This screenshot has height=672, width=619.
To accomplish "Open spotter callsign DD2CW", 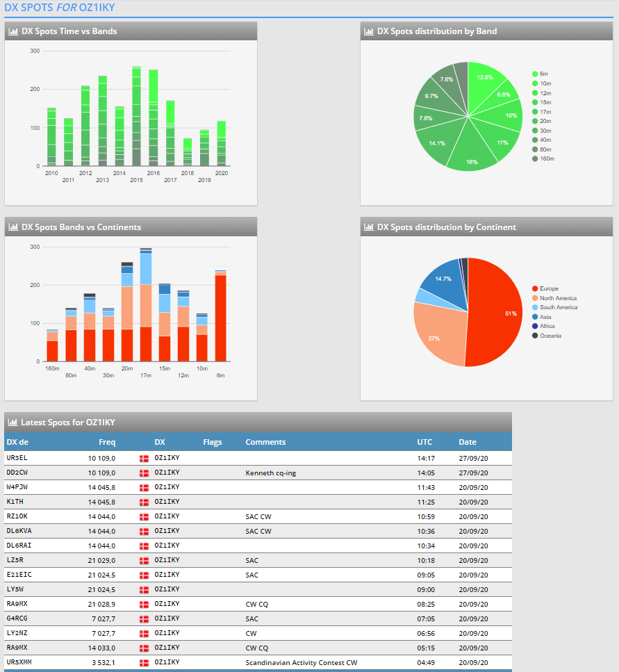I will coord(17,473).
